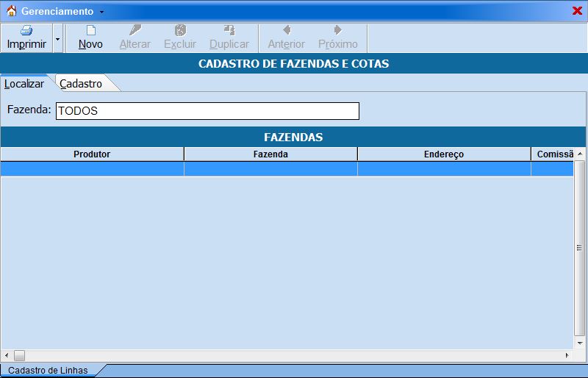Select the highlighted first grid row
The height and width of the screenshot is (378, 588).
coord(287,169)
